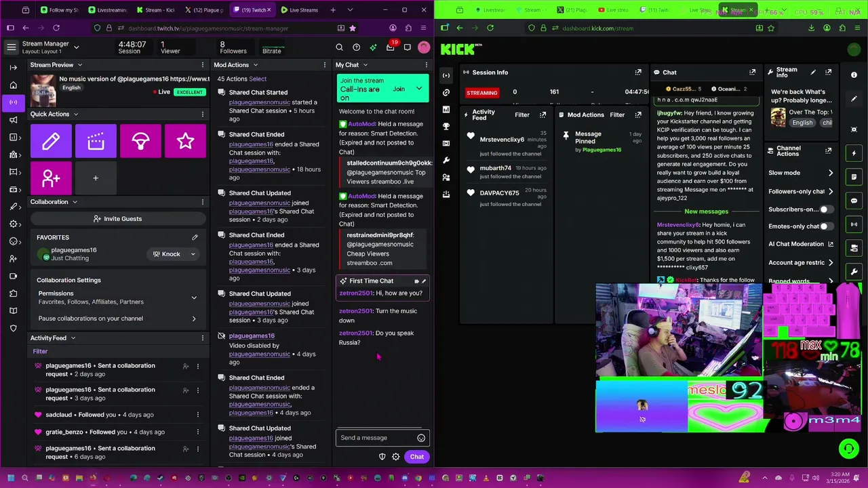
Task: Click shield mod icon below Twitch chat
Action: [382, 457]
